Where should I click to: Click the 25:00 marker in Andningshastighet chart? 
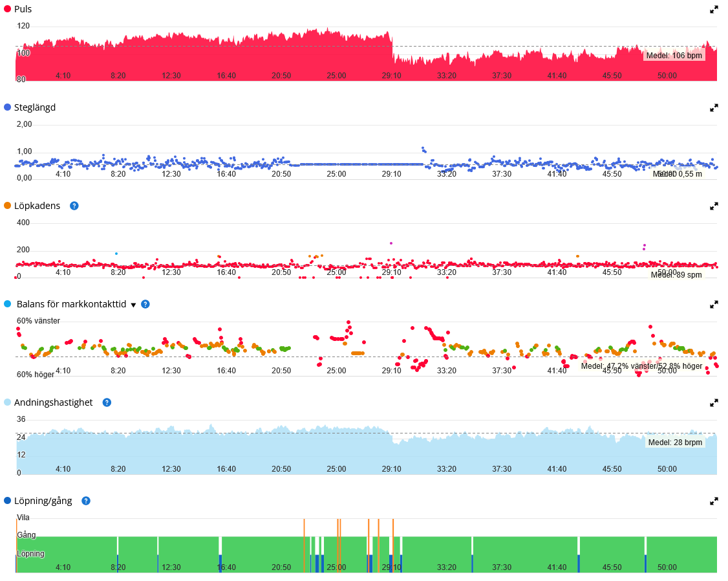coord(336,469)
